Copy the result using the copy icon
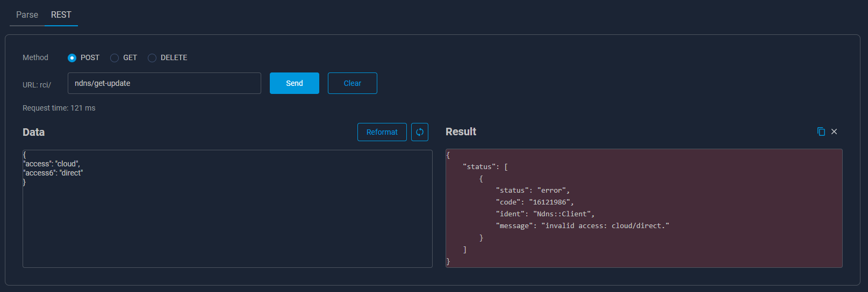 tap(821, 132)
